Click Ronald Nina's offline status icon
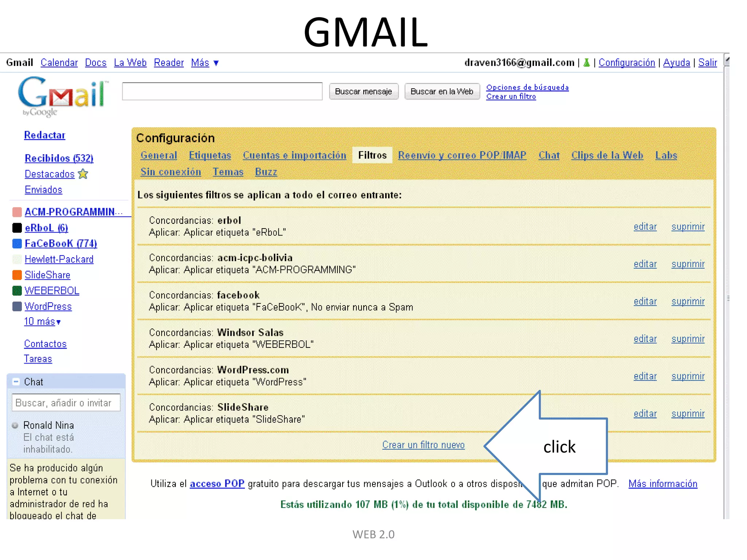 (15, 425)
